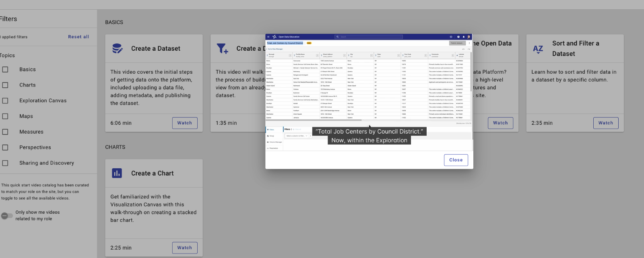Check the Sharing and Discovery checkbox
Screen dimensions: 644x258
[5, 163]
